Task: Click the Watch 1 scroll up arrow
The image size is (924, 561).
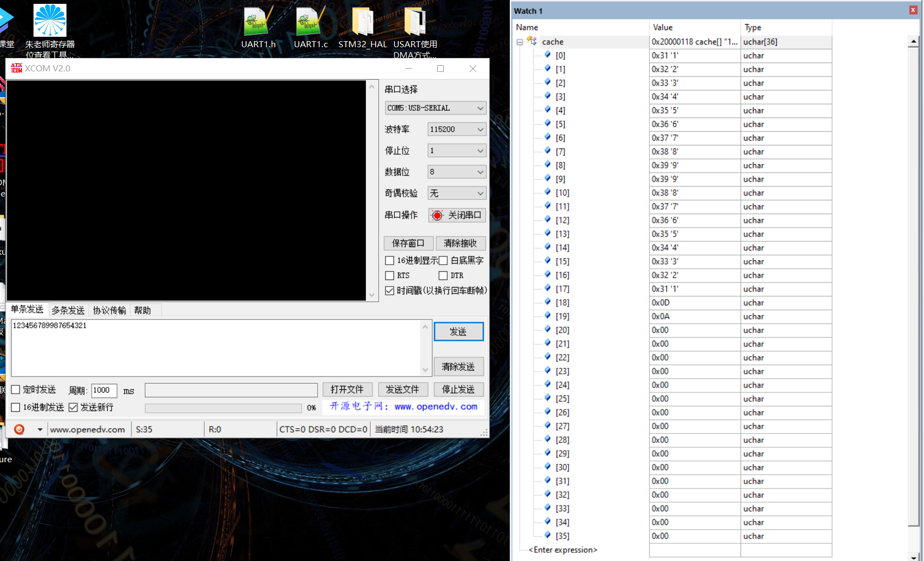Action: click(913, 41)
